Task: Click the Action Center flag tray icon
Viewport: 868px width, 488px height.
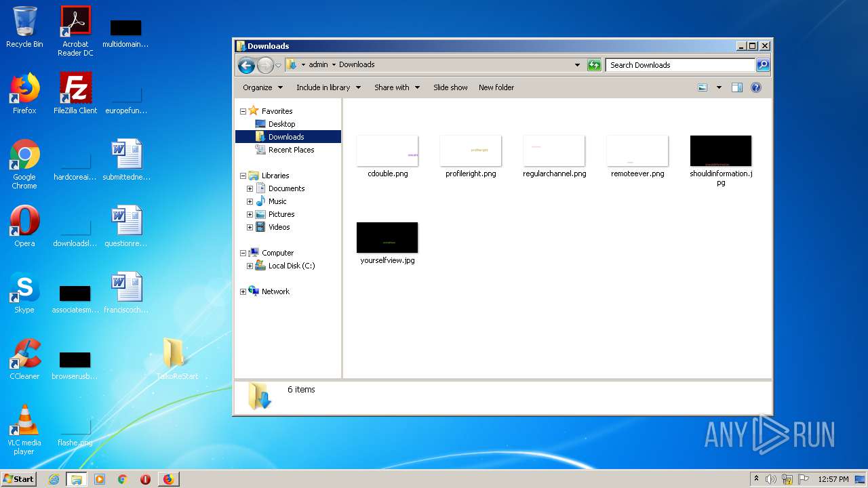Action: tap(804, 479)
